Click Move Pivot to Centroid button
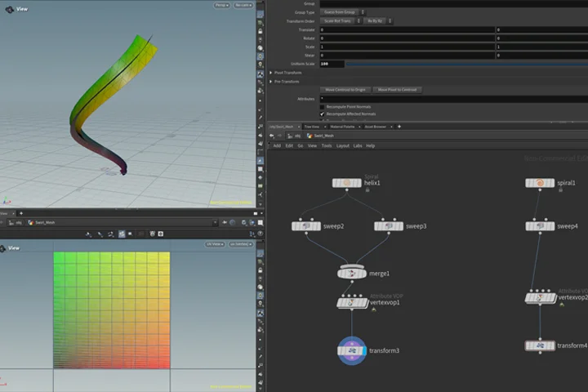Viewport: 588px width, 392px height. pyautogui.click(x=397, y=90)
